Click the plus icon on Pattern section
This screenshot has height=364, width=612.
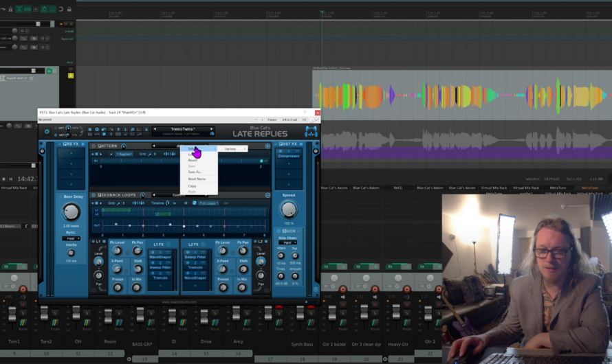[x=267, y=146]
